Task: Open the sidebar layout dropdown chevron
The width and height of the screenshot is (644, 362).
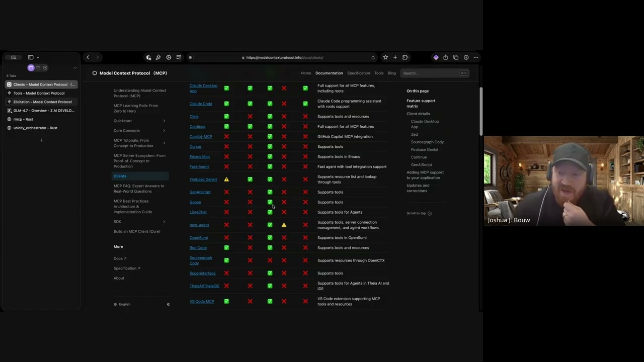Action: [x=38, y=57]
